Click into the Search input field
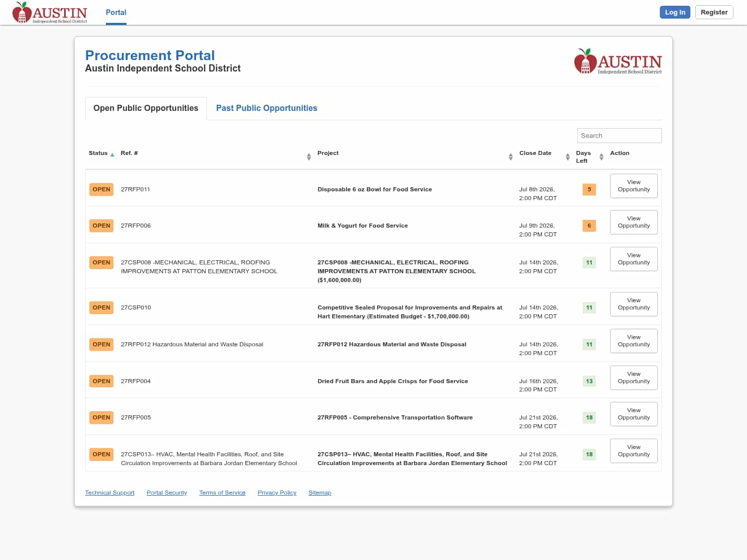 [x=619, y=135]
